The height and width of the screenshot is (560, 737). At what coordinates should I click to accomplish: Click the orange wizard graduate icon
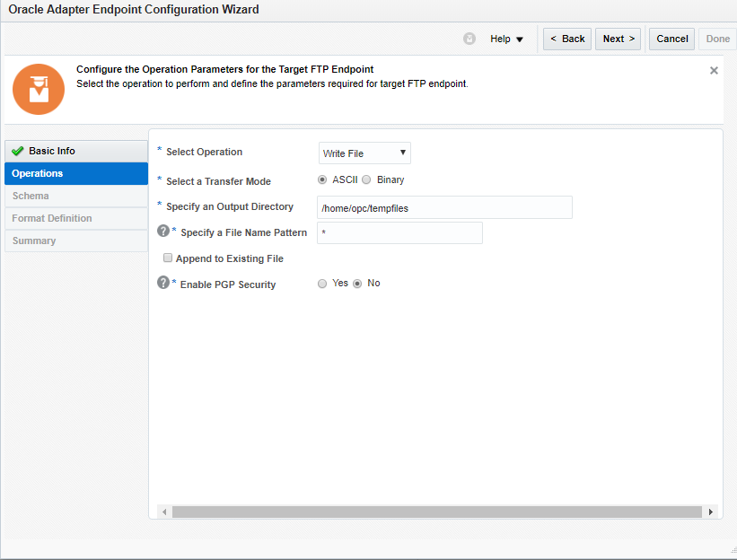(39, 89)
